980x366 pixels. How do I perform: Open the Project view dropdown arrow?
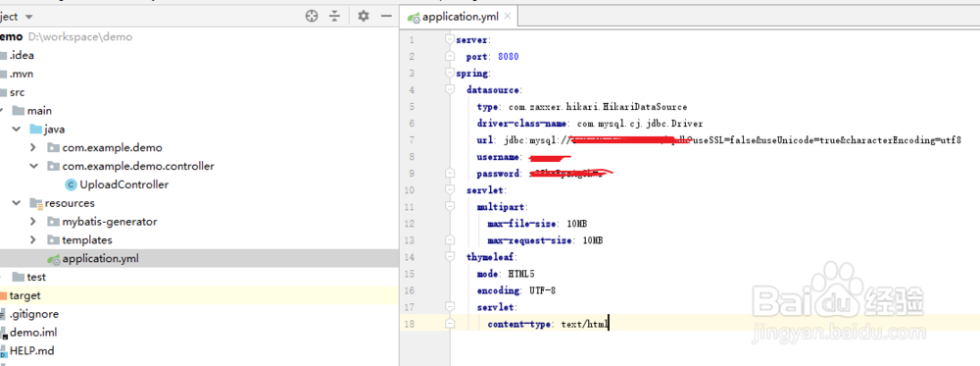tap(28, 17)
